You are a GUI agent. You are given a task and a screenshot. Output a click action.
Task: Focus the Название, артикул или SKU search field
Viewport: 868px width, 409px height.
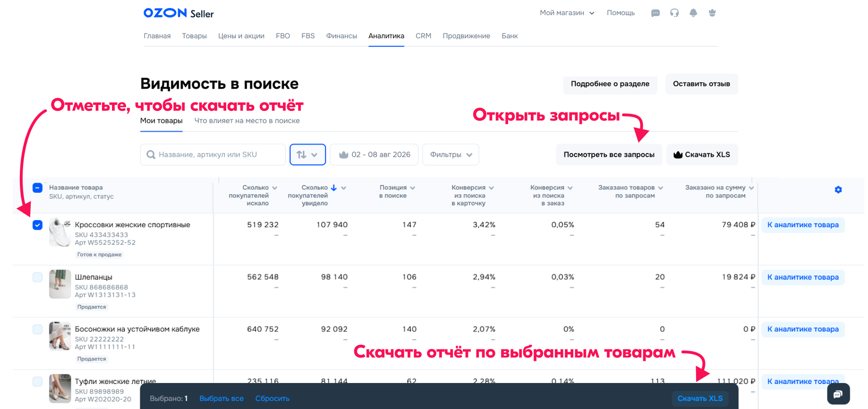pyautogui.click(x=213, y=154)
